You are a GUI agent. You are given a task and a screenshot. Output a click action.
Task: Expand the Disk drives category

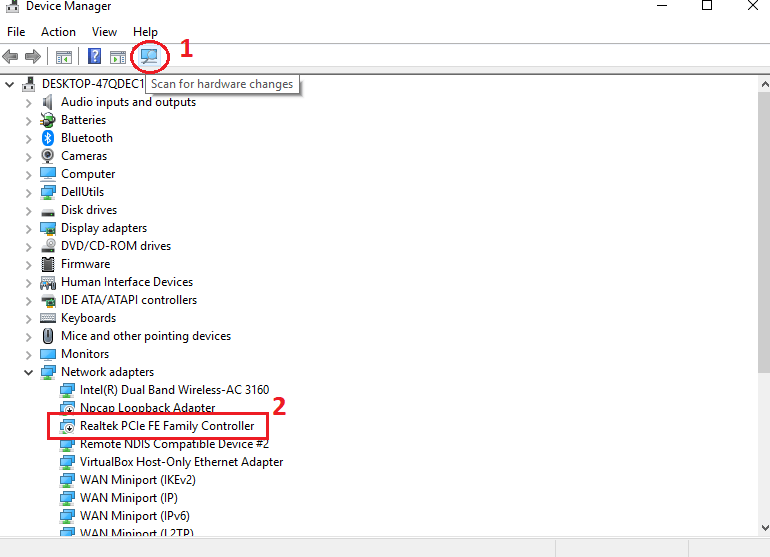pos(28,211)
